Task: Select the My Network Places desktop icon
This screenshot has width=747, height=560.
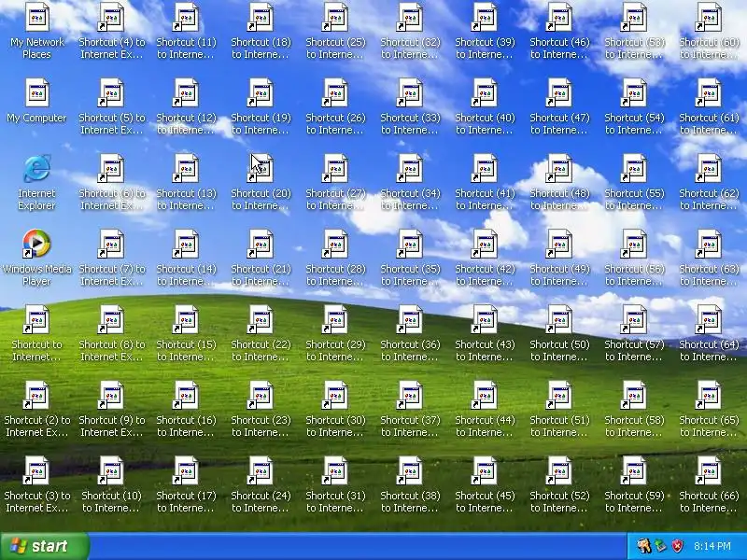Action: click(x=37, y=17)
